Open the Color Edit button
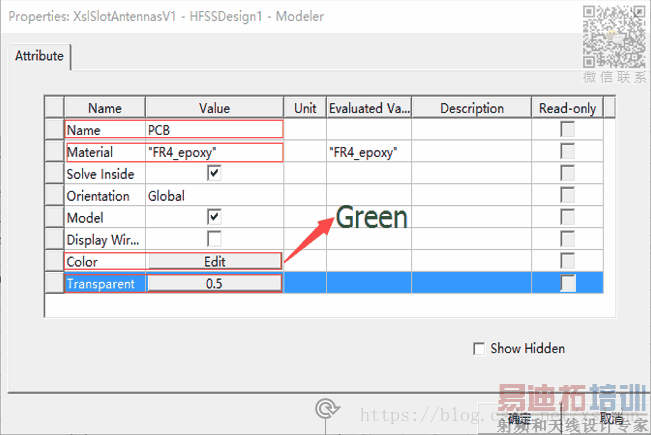 [215, 261]
